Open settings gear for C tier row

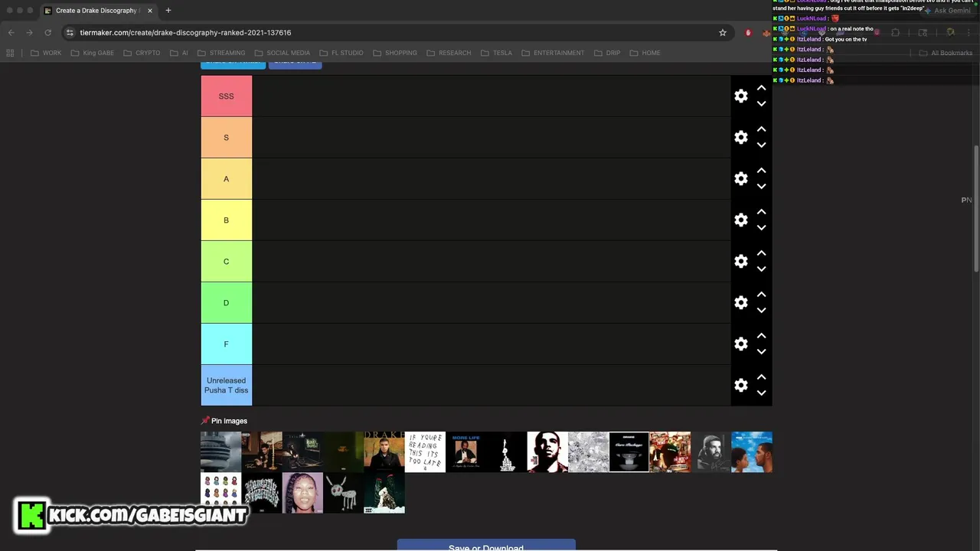click(740, 262)
